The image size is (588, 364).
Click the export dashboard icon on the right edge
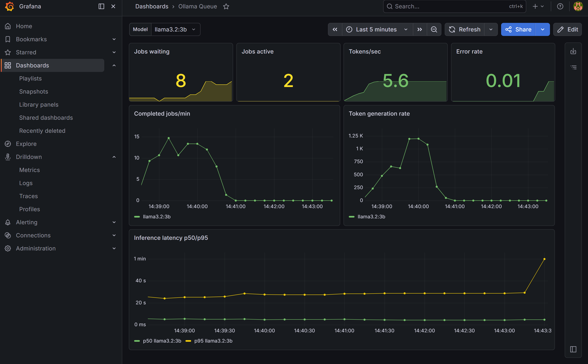pos(574,51)
